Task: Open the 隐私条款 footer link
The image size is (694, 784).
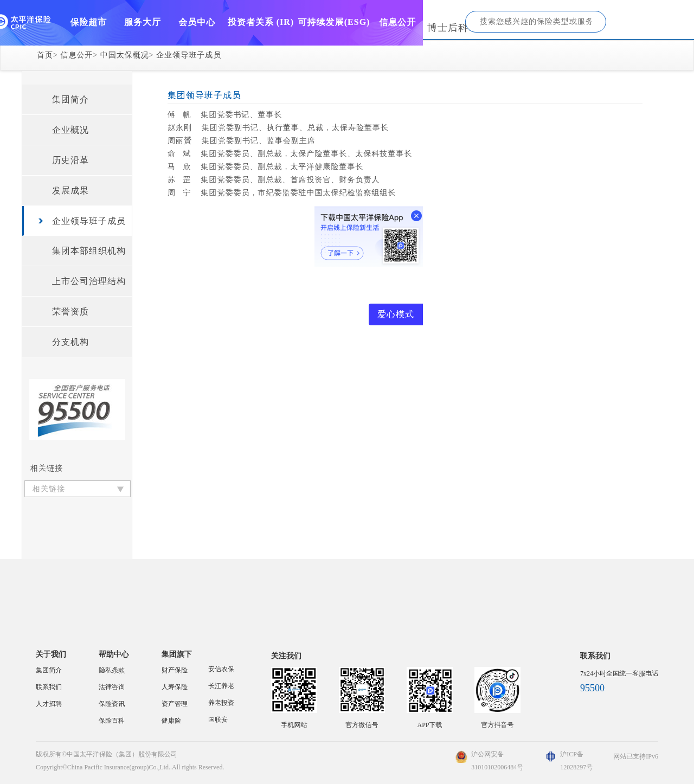Action: (x=112, y=671)
